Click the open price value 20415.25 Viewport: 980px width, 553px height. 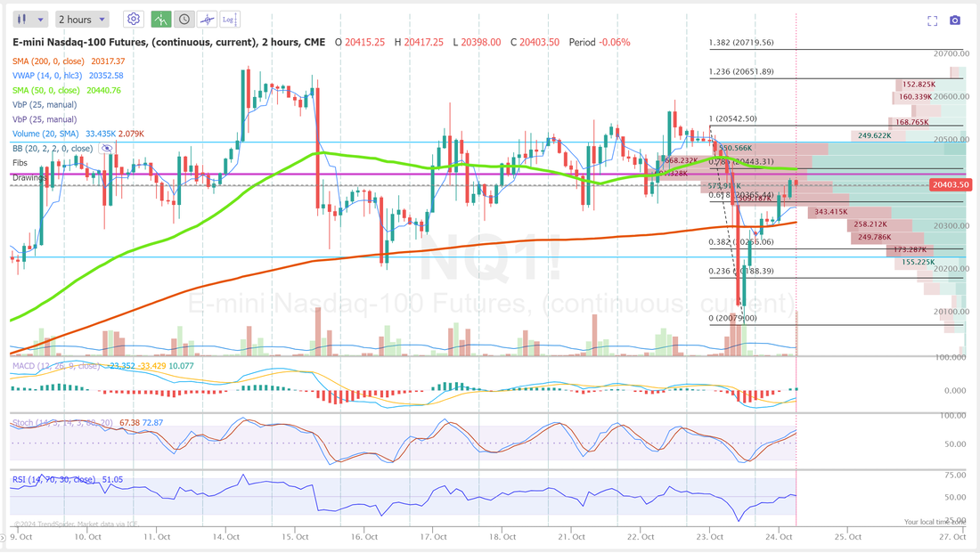365,43
